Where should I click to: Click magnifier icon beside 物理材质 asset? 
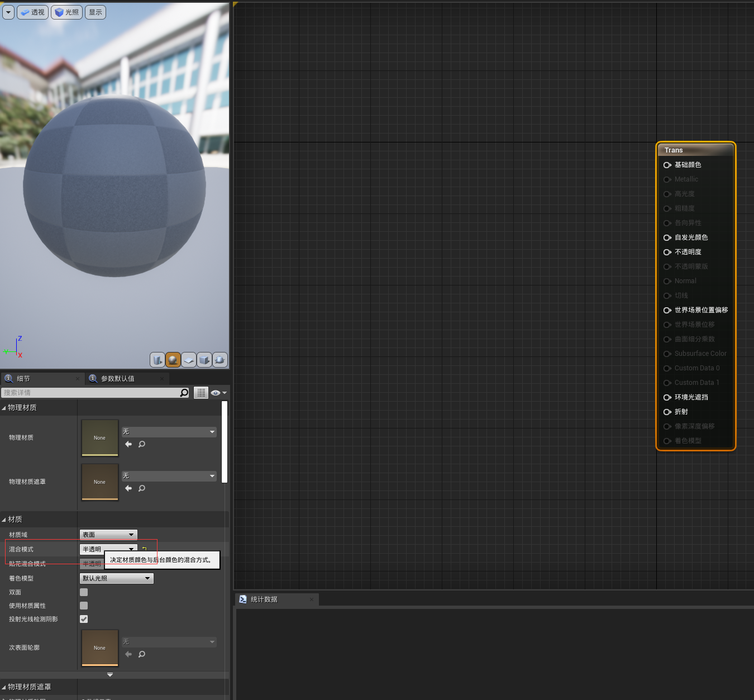(x=142, y=444)
